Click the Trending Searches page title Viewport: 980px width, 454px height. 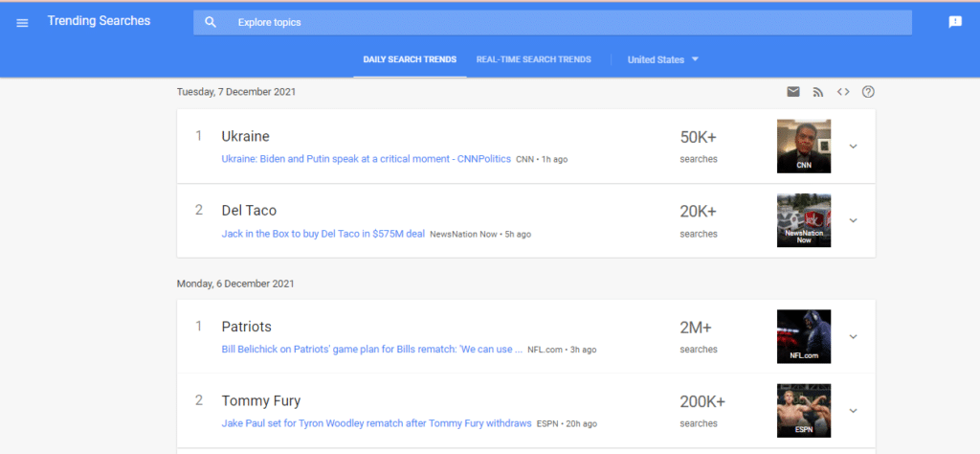tap(99, 21)
